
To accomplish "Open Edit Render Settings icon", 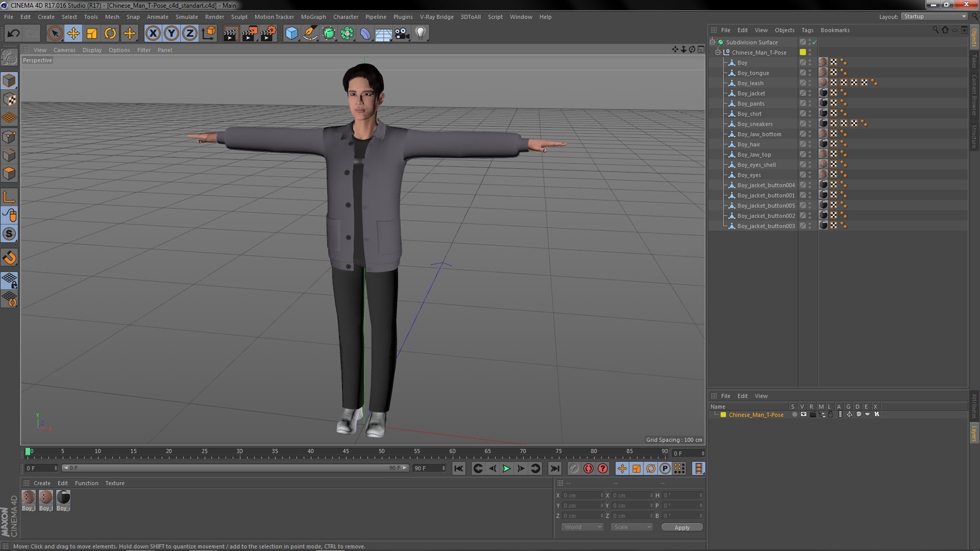I will [268, 34].
